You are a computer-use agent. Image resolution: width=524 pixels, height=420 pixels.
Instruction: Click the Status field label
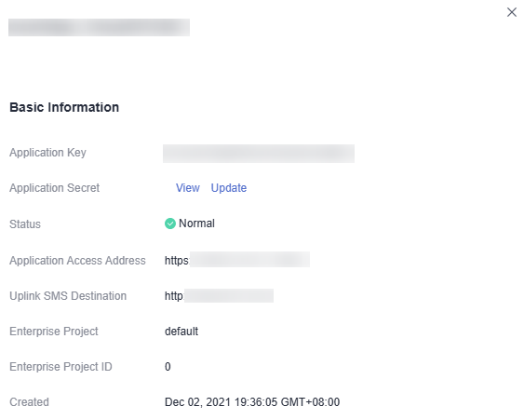25,224
